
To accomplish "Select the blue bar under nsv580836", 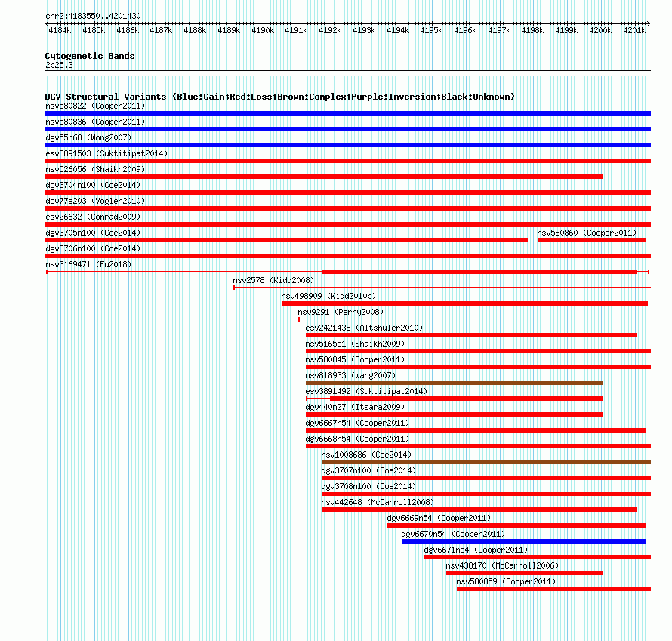I will pyautogui.click(x=347, y=129).
